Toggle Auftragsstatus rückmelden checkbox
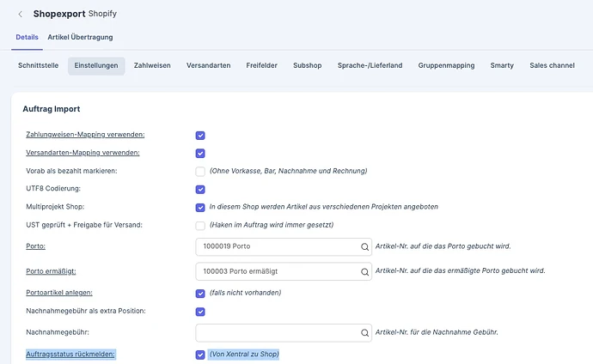The height and width of the screenshot is (364, 593). pos(200,355)
